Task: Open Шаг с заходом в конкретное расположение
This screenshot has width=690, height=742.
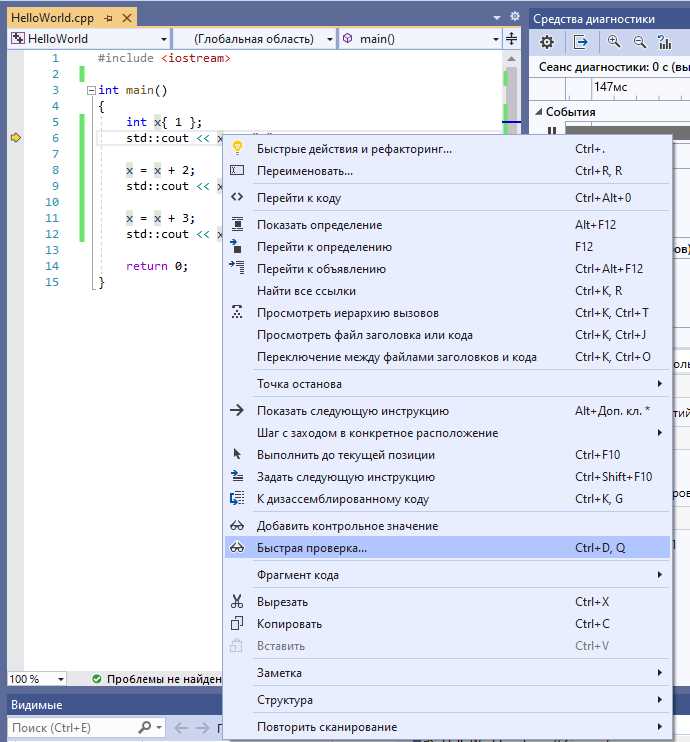Action: pyautogui.click(x=447, y=433)
